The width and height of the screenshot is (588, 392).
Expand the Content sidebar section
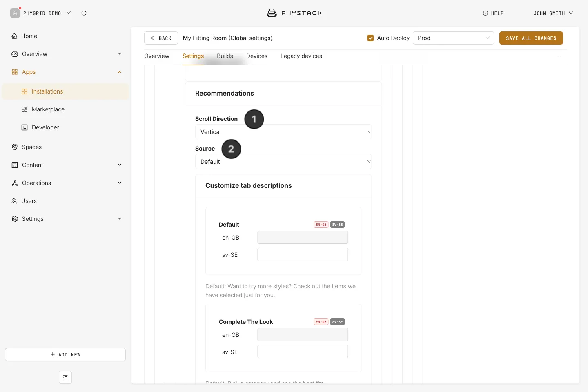[120, 165]
